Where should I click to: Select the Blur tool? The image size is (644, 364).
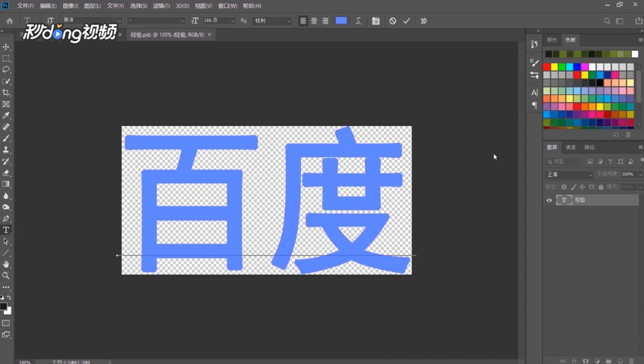point(6,196)
